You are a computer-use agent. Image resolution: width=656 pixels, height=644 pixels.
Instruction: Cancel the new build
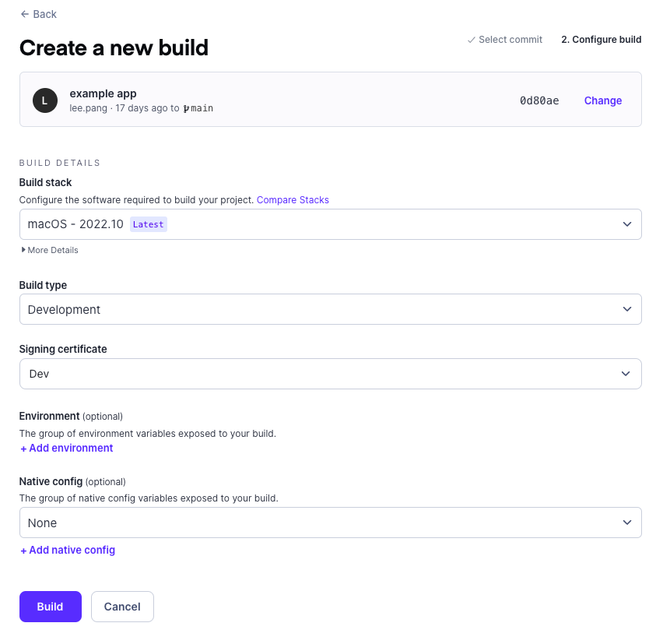tap(123, 607)
